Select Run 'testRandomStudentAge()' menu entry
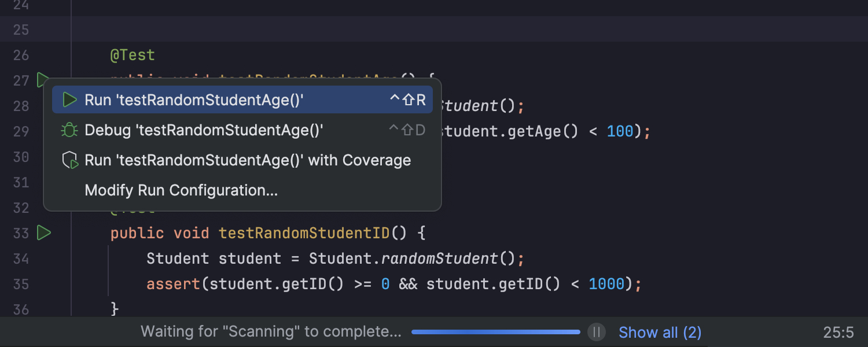This screenshot has height=347, width=868. pyautogui.click(x=242, y=100)
